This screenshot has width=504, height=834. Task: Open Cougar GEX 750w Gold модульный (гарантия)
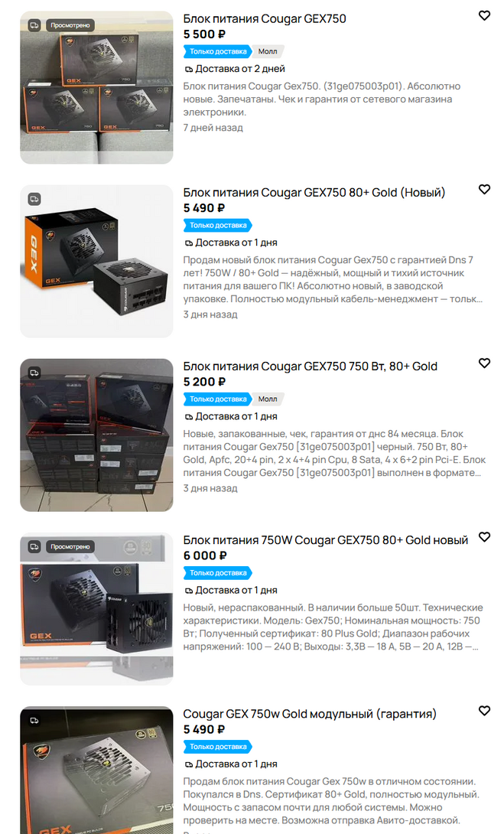[310, 714]
